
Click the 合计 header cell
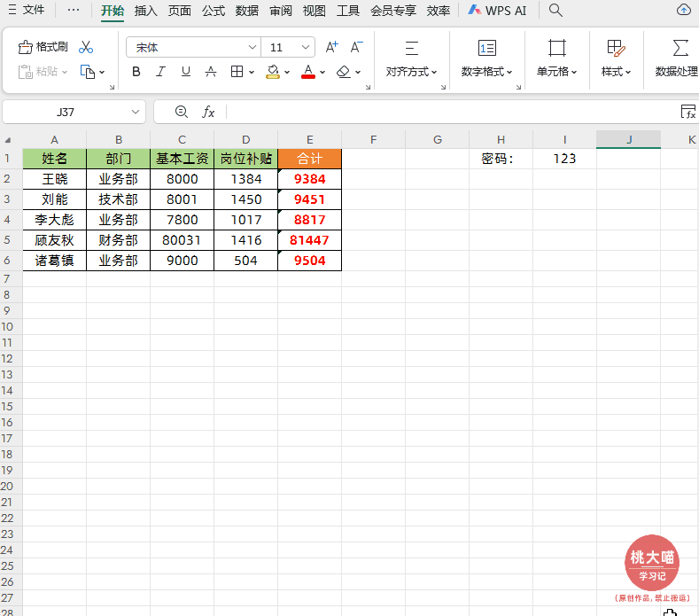tap(310, 159)
